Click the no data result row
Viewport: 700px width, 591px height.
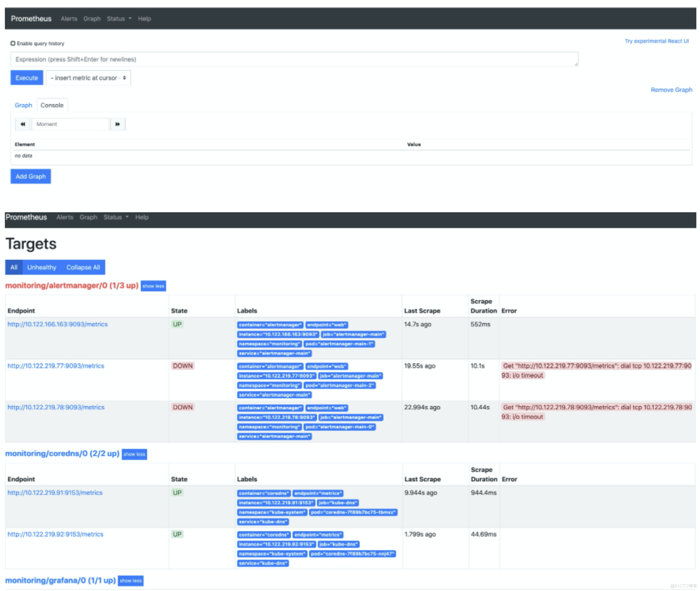352,156
